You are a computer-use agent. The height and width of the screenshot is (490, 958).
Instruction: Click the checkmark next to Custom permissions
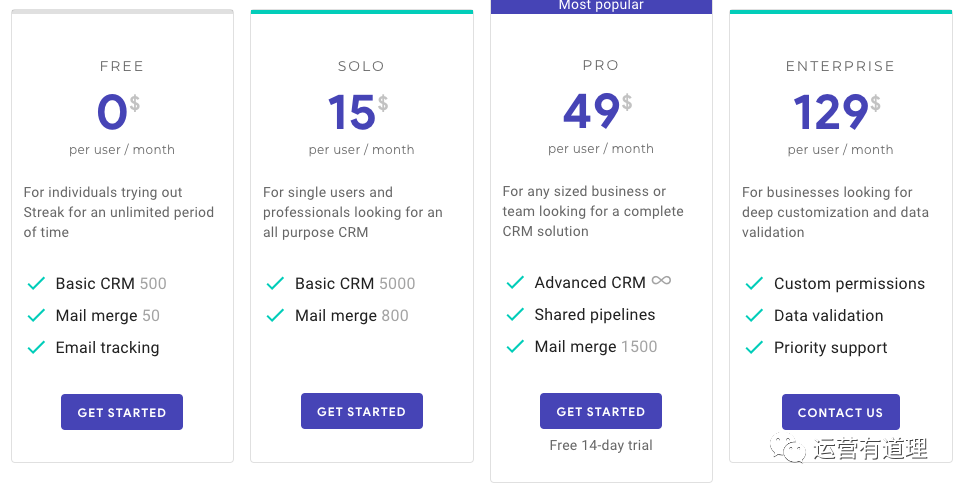(x=755, y=283)
